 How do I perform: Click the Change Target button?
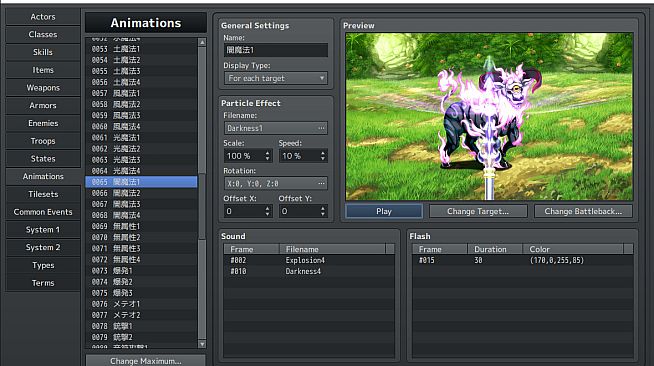point(478,211)
